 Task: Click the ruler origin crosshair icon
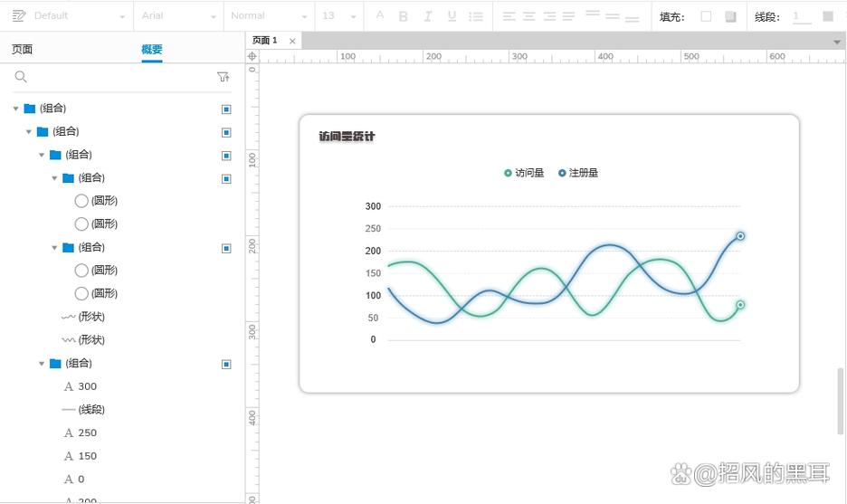pos(252,56)
